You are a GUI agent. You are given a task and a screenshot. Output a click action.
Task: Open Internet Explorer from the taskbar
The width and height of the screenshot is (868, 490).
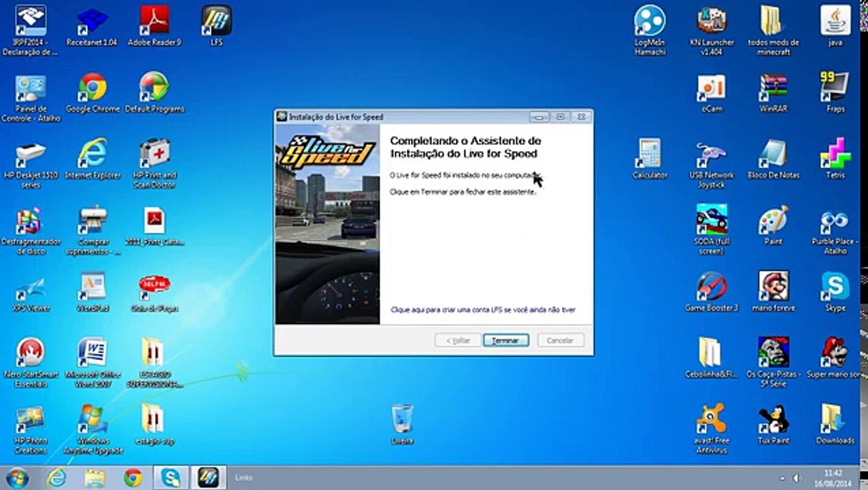click(x=56, y=478)
